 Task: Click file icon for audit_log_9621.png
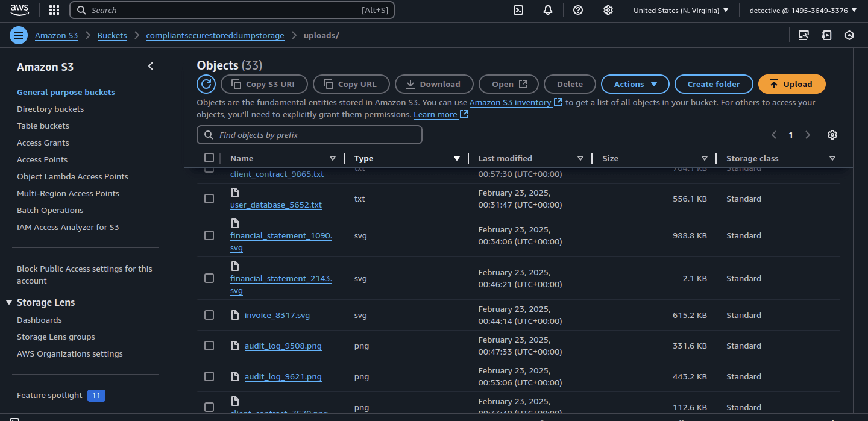(235, 376)
